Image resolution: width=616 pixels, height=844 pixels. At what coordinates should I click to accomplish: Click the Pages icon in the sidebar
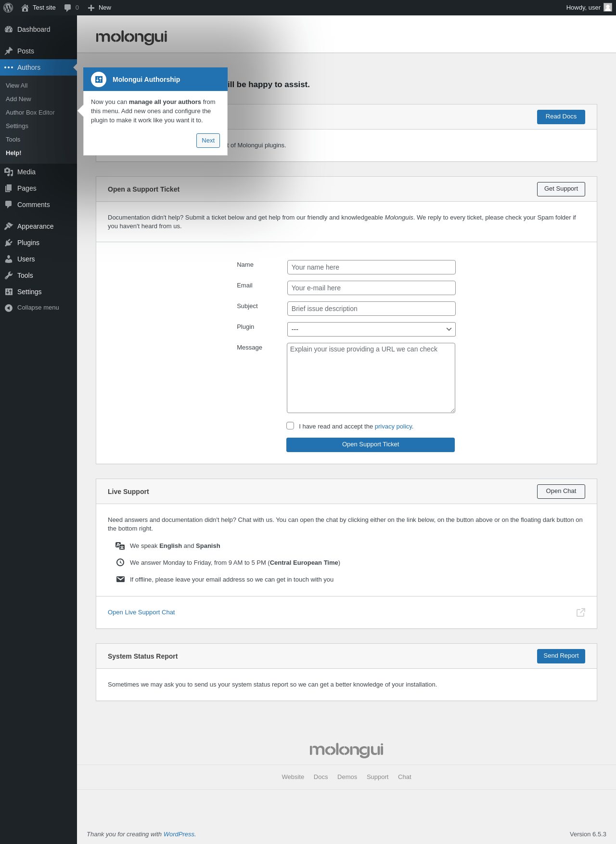pyautogui.click(x=9, y=188)
